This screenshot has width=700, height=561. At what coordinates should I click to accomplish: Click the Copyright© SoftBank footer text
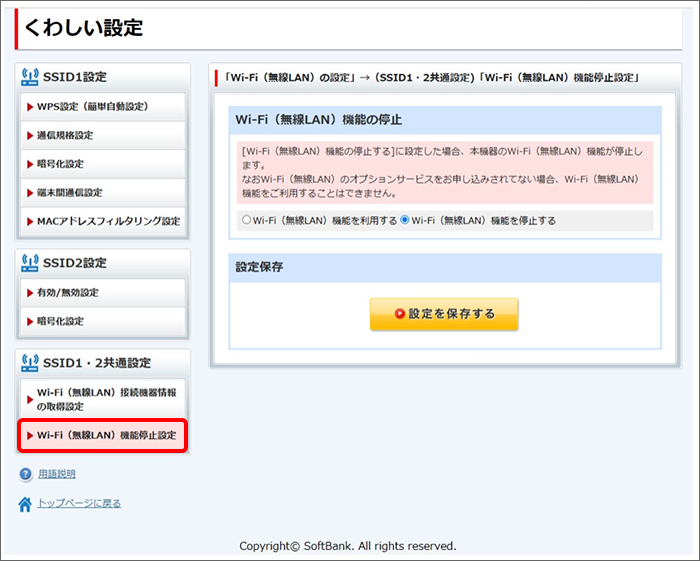(348, 546)
